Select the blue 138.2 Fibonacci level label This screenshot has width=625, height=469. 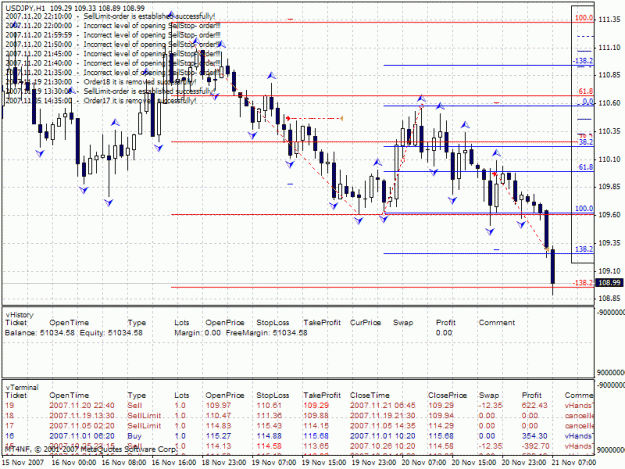584,249
